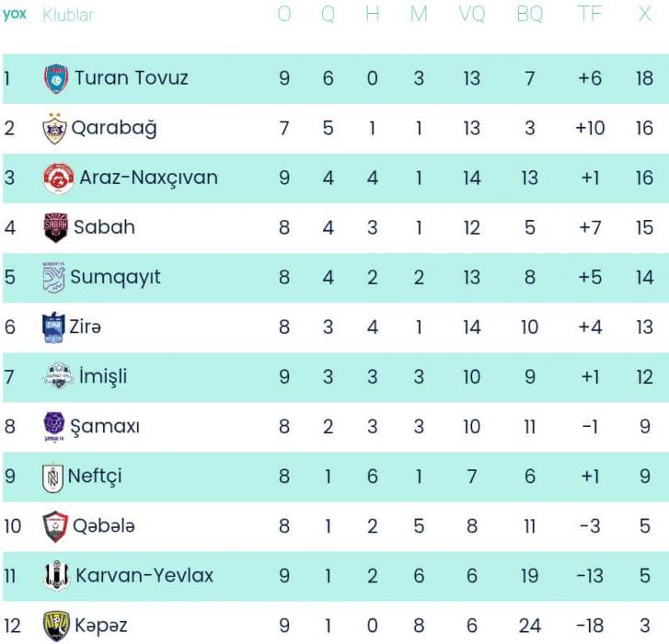Click the Zirə club badge

pyautogui.click(x=53, y=327)
